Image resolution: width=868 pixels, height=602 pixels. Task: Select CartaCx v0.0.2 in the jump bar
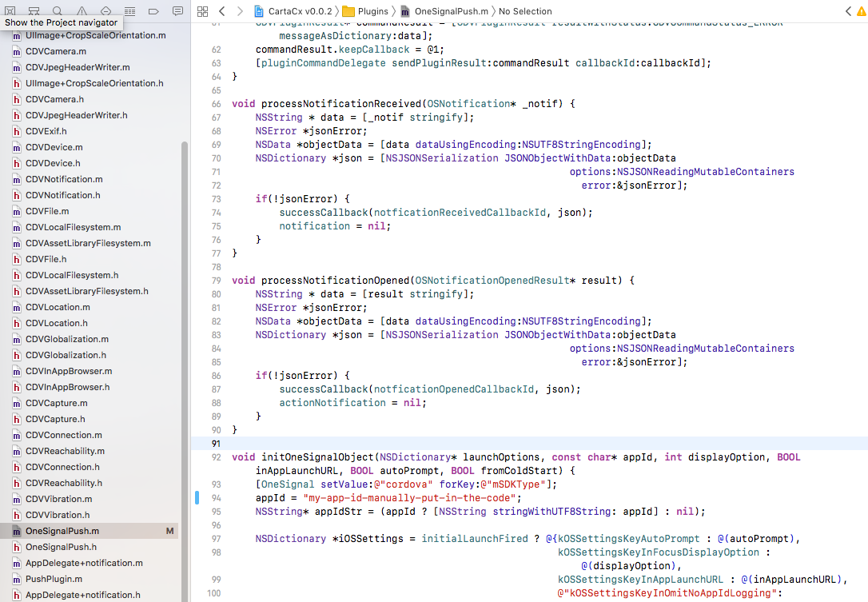(292, 11)
